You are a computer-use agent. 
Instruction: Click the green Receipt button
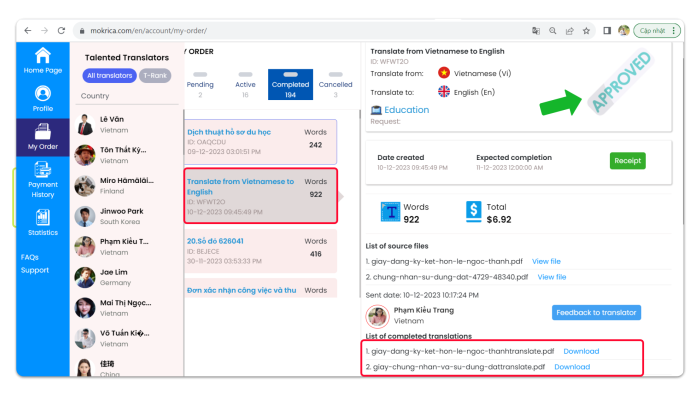pos(627,161)
